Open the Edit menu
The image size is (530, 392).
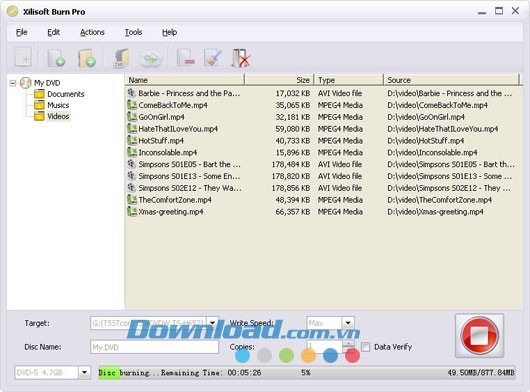(x=53, y=32)
